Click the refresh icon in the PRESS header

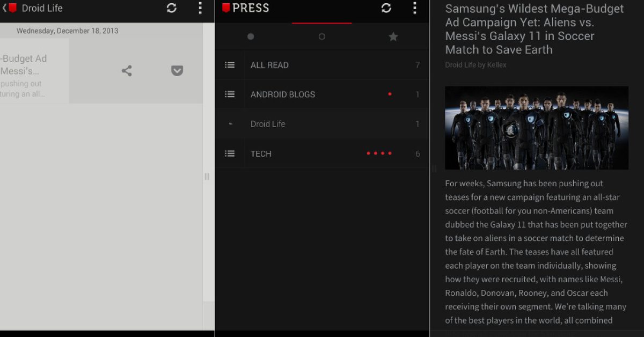coord(386,8)
